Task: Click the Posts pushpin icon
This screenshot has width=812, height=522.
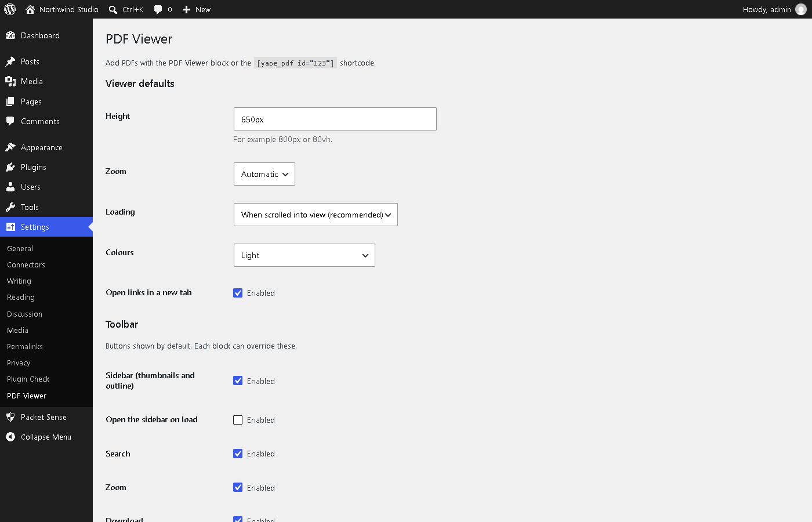Action: 10,61
